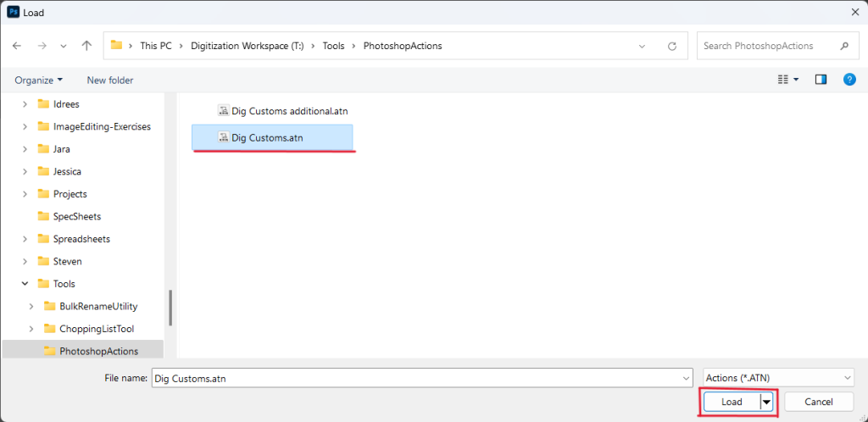868x422 pixels.
Task: Toggle the preview pane icon
Action: click(821, 80)
